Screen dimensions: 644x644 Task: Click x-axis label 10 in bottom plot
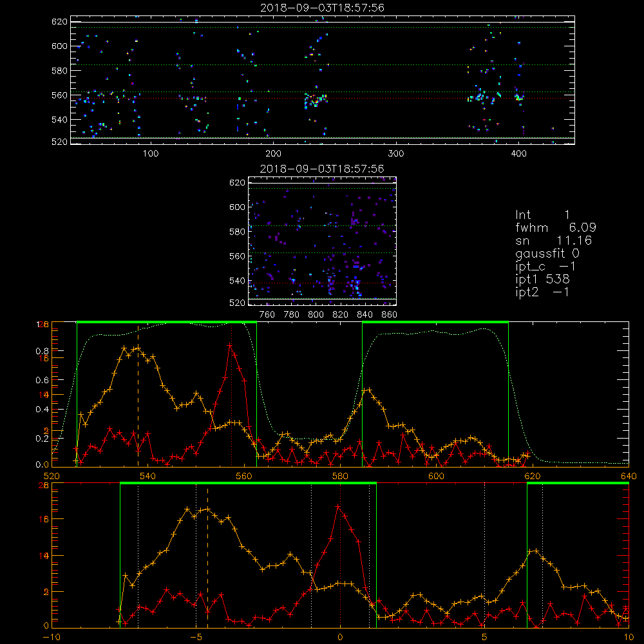point(629,637)
